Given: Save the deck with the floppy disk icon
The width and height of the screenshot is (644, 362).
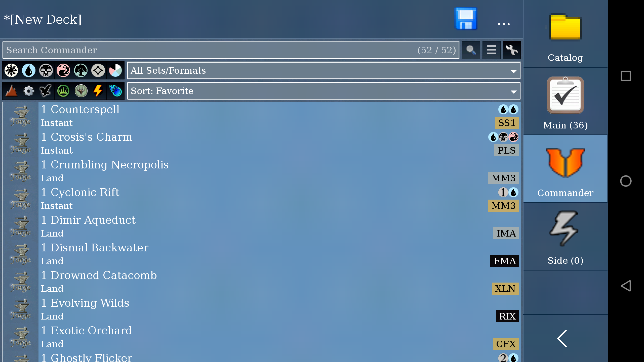Looking at the screenshot, I should coord(466,19).
